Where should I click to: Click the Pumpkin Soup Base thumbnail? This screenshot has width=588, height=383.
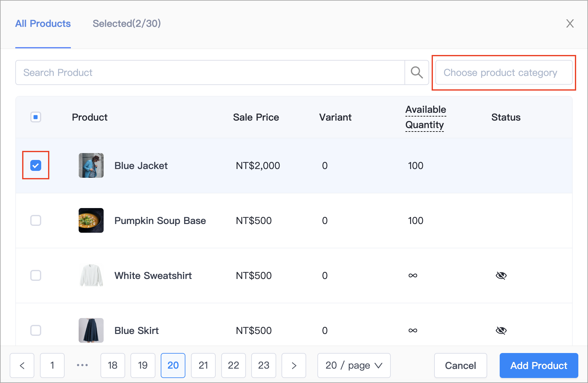click(91, 221)
